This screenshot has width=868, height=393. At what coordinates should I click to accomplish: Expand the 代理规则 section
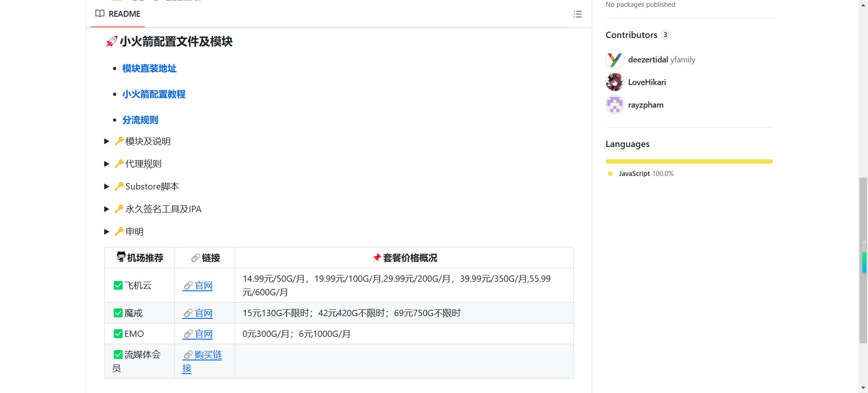(x=107, y=164)
